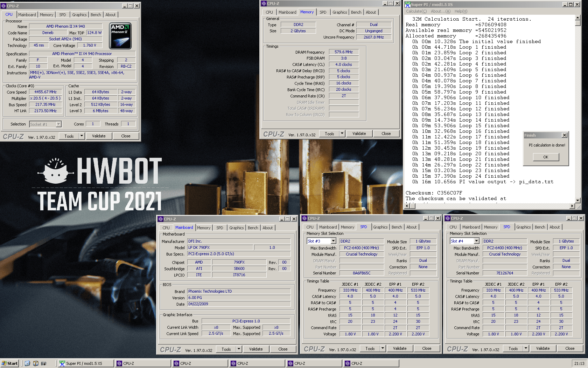The height and width of the screenshot is (368, 588).
Task: Click the second quick launch icon in taskbar
Action: tap(36, 363)
